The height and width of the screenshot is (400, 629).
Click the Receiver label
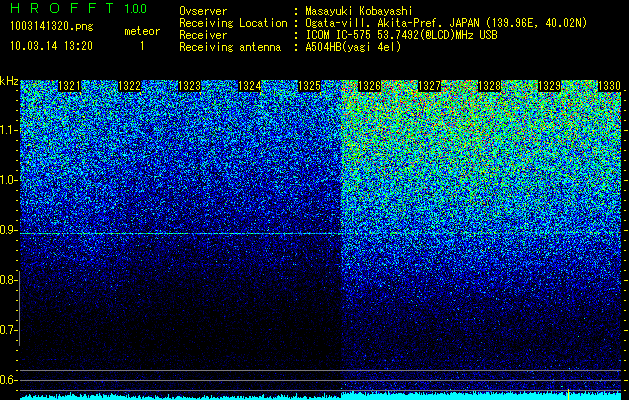pyautogui.click(x=203, y=35)
